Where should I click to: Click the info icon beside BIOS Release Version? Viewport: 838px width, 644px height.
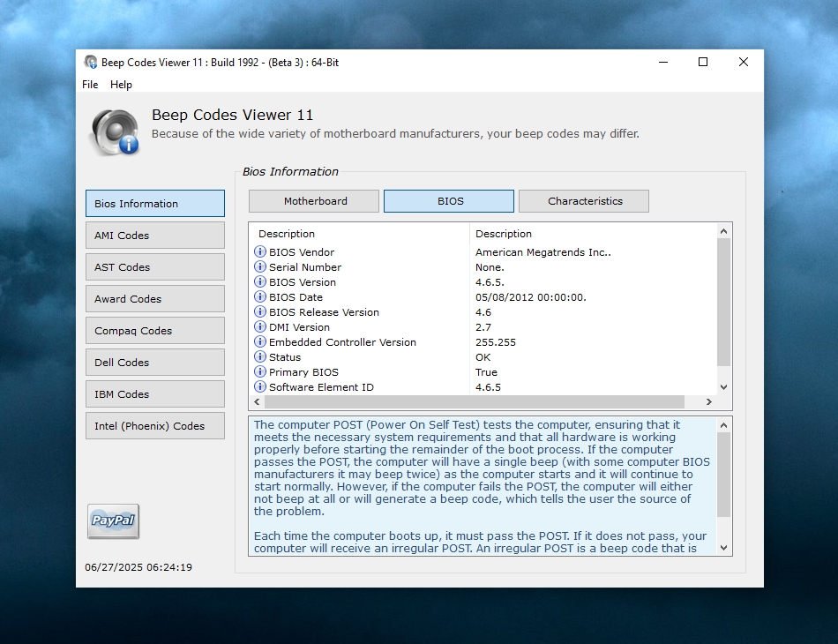point(259,311)
